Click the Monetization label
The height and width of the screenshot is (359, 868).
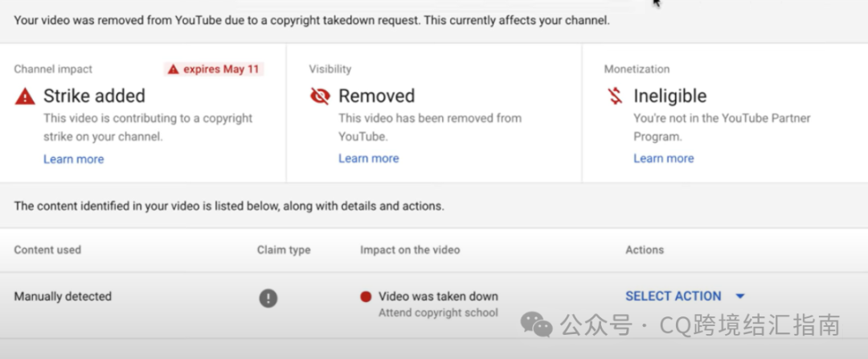[x=637, y=69]
